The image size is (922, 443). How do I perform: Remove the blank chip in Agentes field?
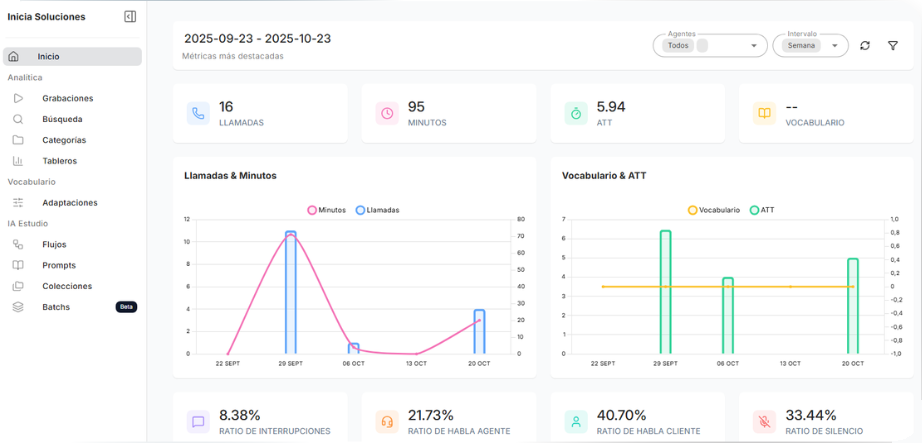(x=702, y=46)
